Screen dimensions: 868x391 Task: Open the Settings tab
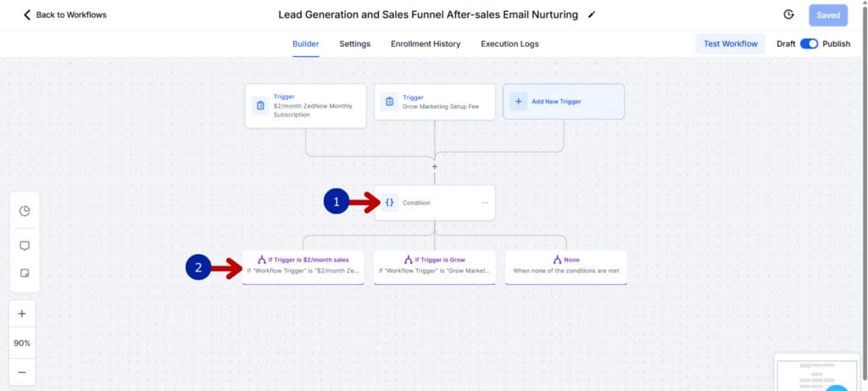tap(355, 44)
